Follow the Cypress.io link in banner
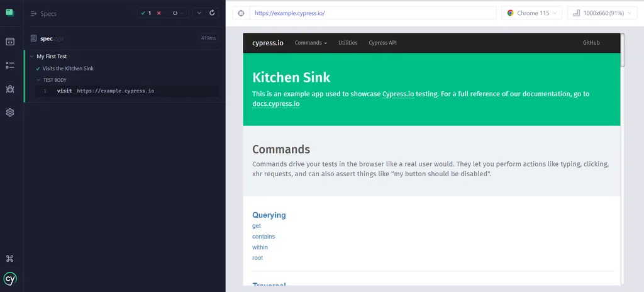 pos(398,94)
